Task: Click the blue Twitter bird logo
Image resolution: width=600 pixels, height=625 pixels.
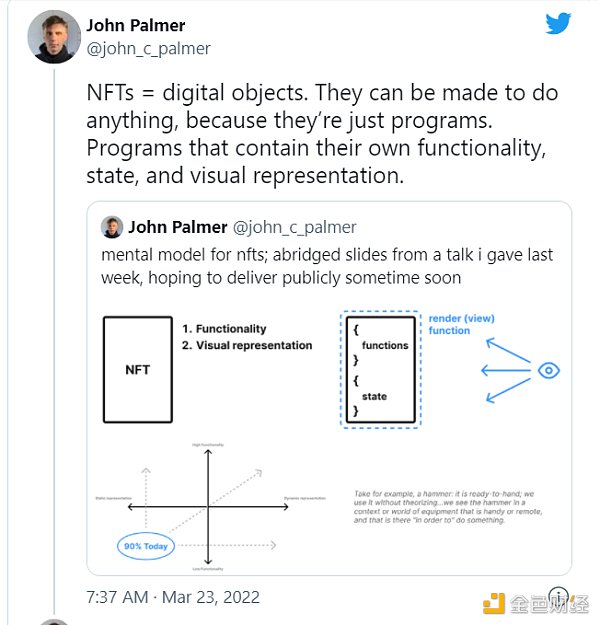Action: [x=558, y=23]
